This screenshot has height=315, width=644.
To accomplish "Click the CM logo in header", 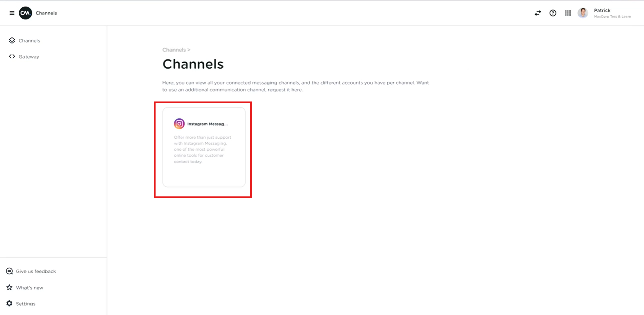I will coord(26,13).
